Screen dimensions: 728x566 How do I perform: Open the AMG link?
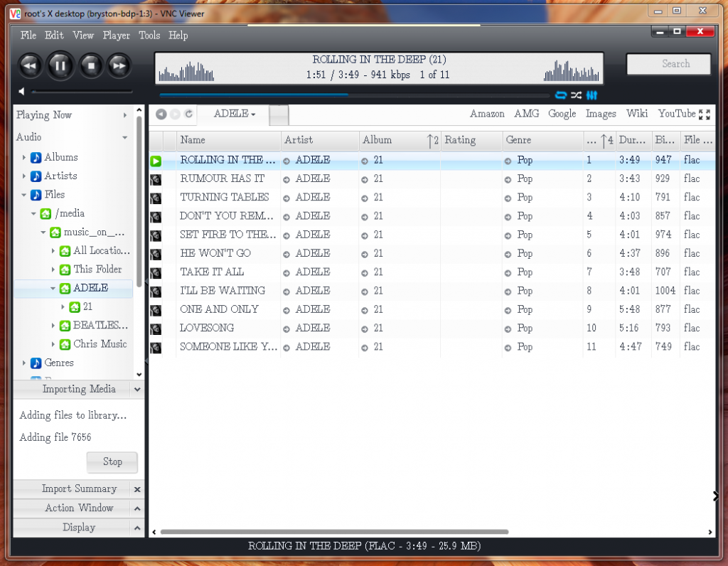[x=527, y=114]
